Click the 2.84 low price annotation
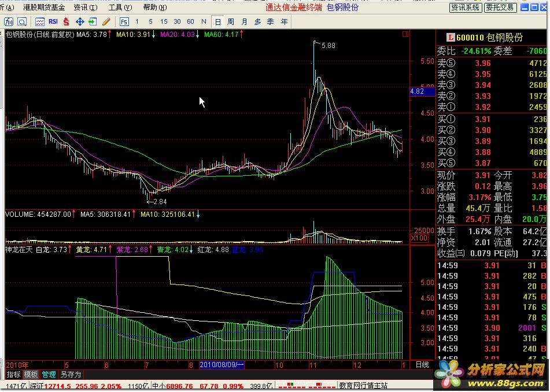The width and height of the screenshot is (550, 392). tap(160, 202)
